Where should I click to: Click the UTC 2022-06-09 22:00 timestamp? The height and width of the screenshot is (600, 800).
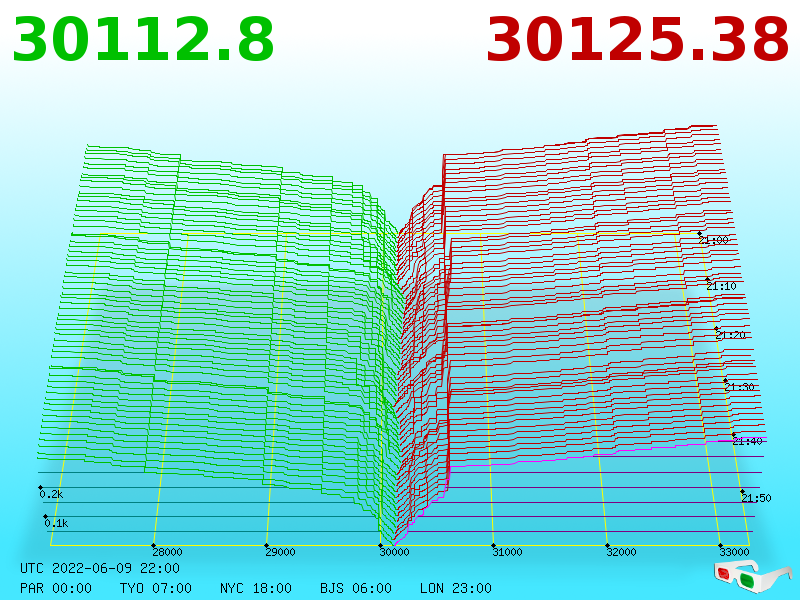[x=100, y=568]
